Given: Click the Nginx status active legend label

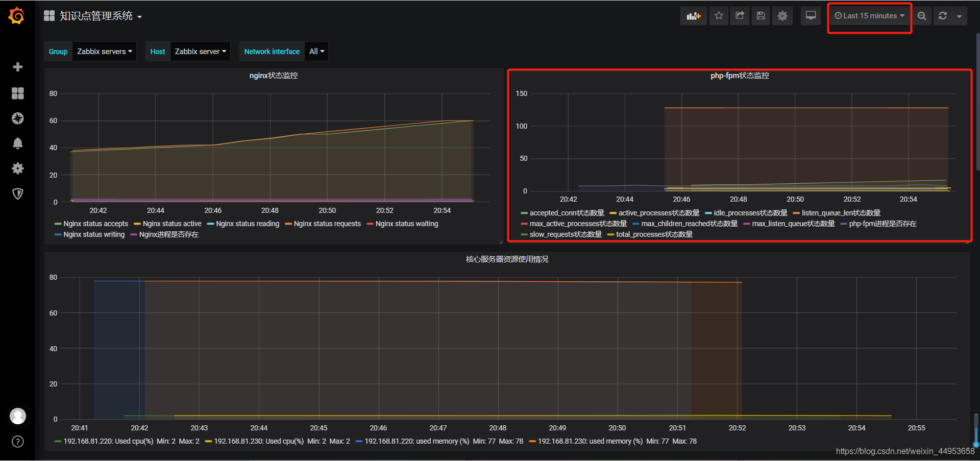Looking at the screenshot, I should (x=172, y=224).
